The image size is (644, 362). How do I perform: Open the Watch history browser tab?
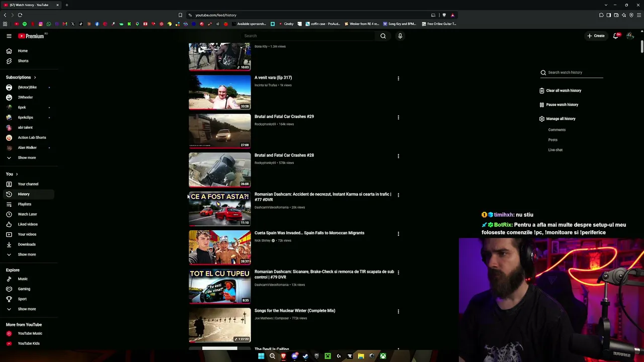tap(31, 5)
